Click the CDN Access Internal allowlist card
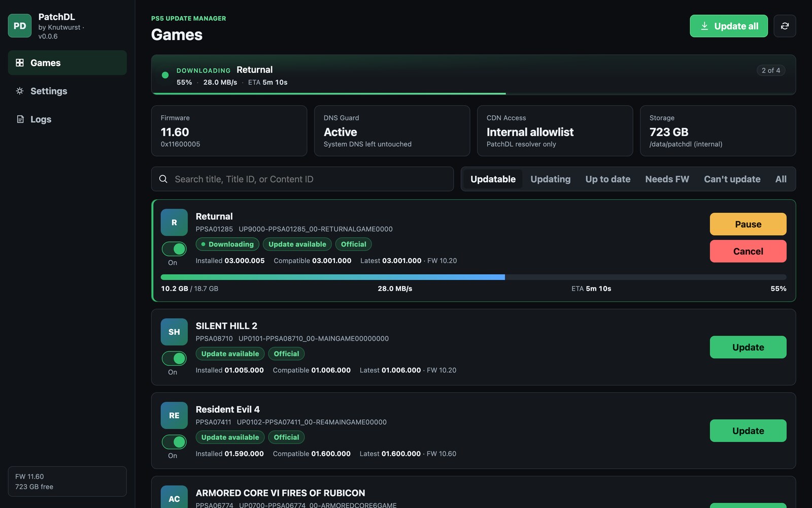 (x=555, y=131)
